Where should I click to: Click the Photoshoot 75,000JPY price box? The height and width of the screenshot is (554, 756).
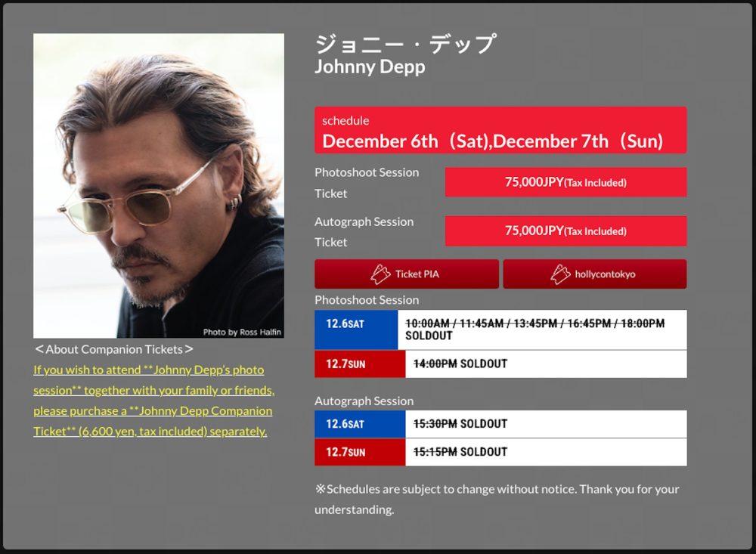[x=565, y=182]
